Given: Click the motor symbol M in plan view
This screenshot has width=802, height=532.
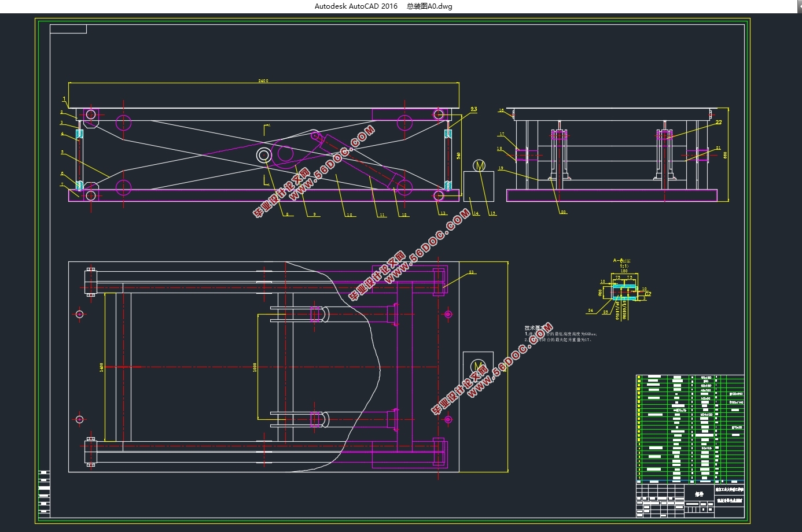Looking at the screenshot, I should pos(478,365).
